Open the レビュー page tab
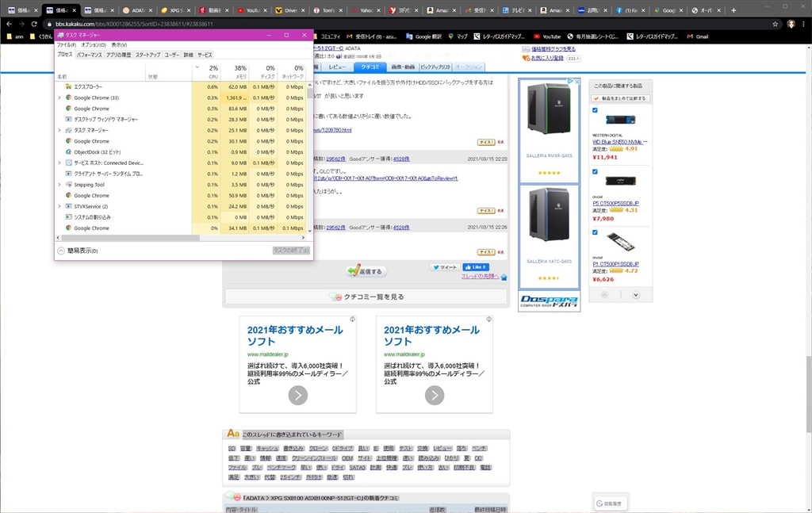812x513 pixels. [337, 67]
